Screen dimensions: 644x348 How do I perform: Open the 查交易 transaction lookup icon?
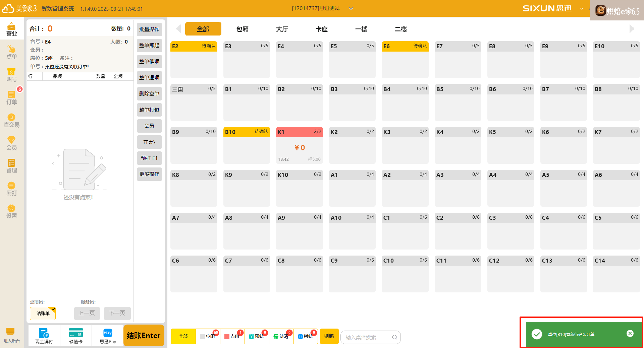point(11,120)
